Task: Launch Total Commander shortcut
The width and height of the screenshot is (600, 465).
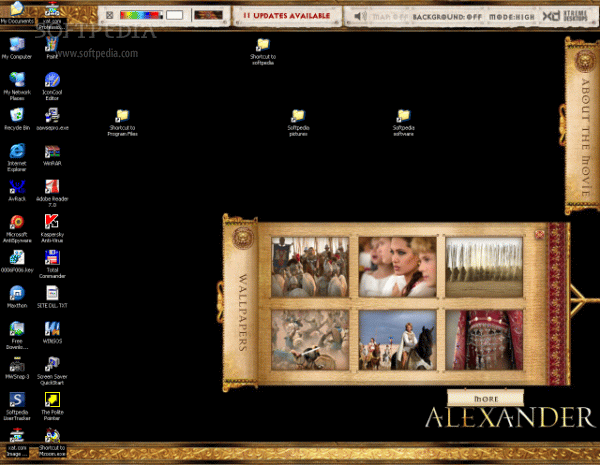Action: tap(52, 264)
